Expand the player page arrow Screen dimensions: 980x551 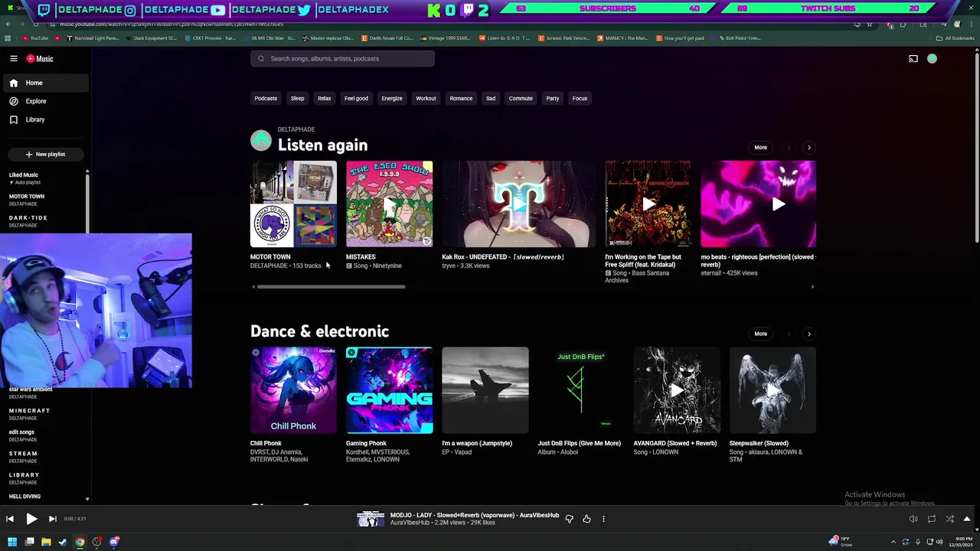(967, 519)
